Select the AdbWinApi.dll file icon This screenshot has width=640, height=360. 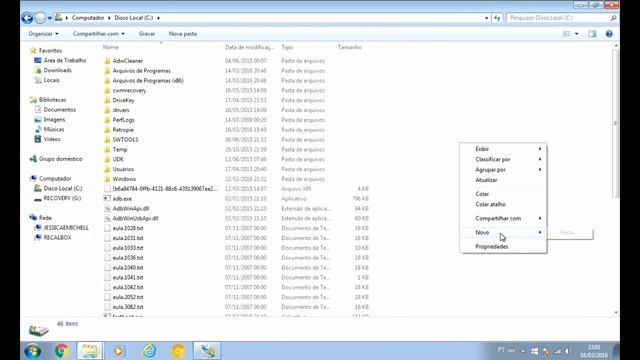[107, 209]
